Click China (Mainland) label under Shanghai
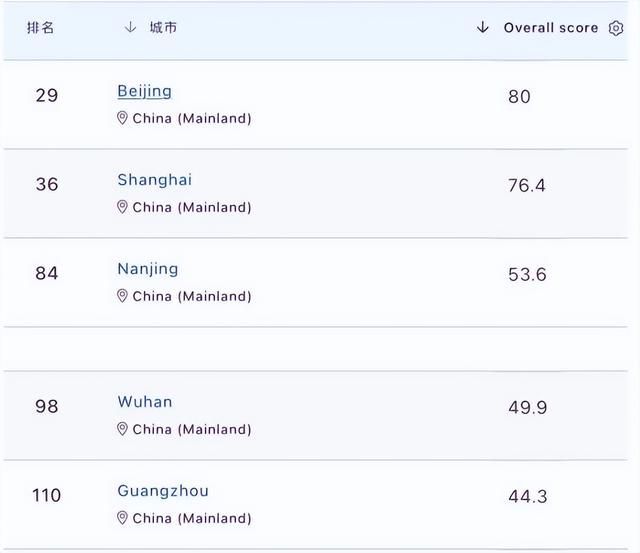Image resolution: width=640 pixels, height=553 pixels. (x=192, y=207)
